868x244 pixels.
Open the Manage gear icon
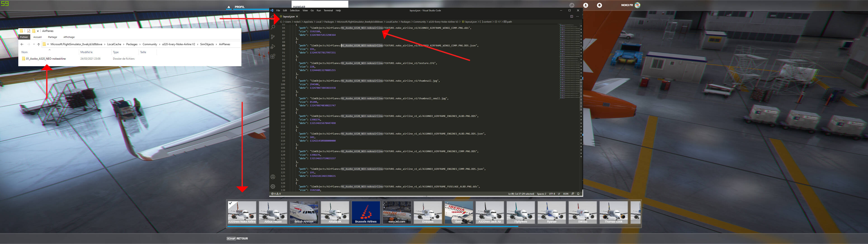tap(273, 186)
